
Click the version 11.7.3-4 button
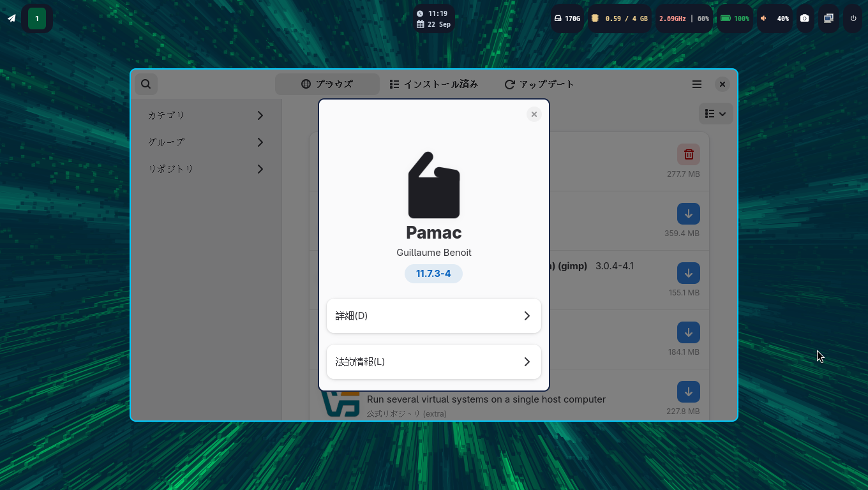pyautogui.click(x=433, y=274)
